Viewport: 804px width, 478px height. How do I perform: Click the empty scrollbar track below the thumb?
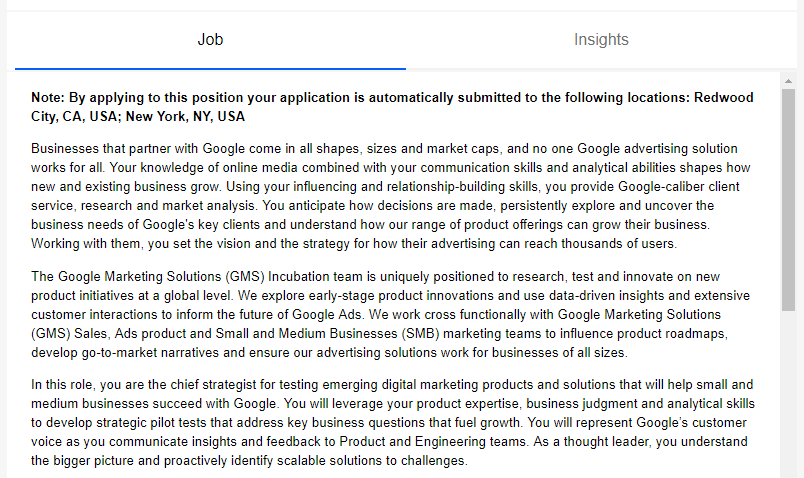[x=788, y=400]
